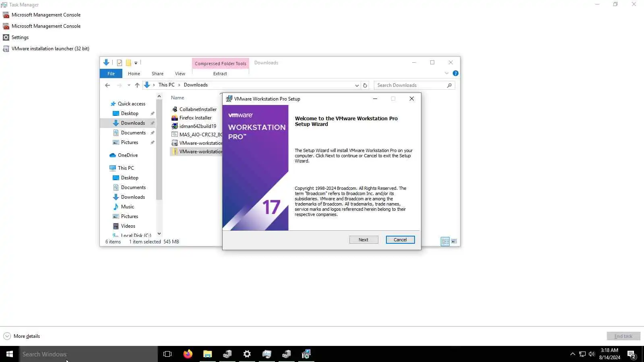The height and width of the screenshot is (362, 644).
Task: Open the File tab in File Explorer
Action: pos(111,74)
